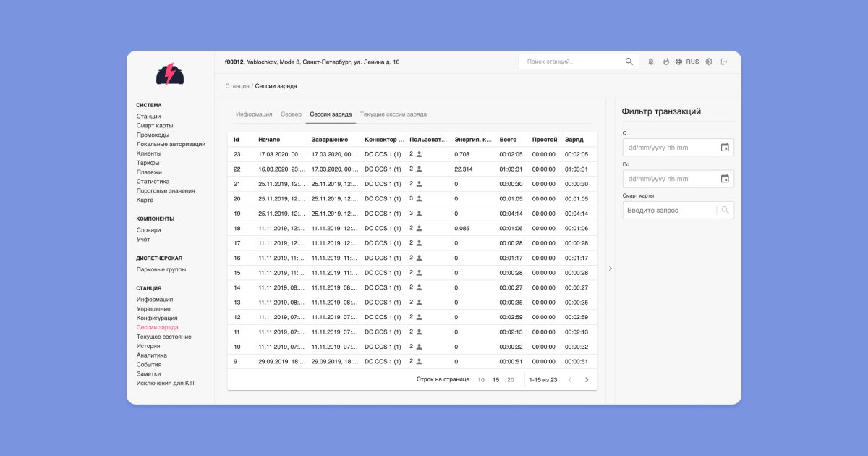Toggle the muted notifications bell icon
The width and height of the screenshot is (868, 456).
[651, 62]
